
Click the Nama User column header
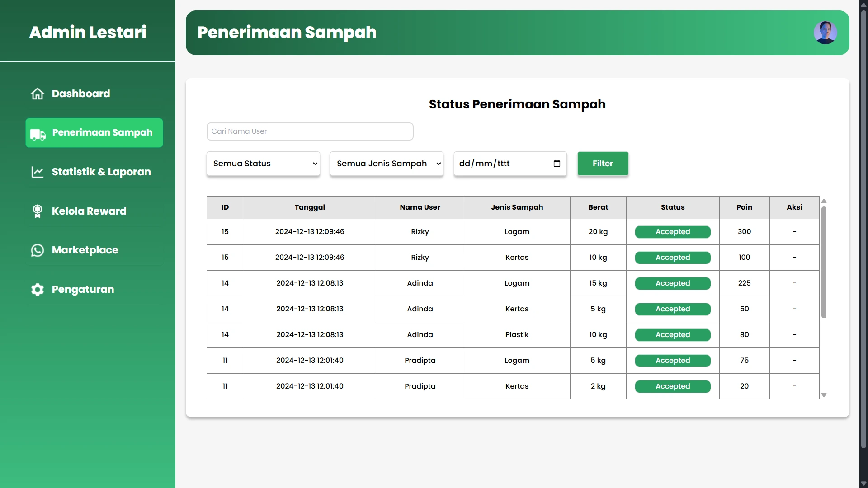pos(420,207)
